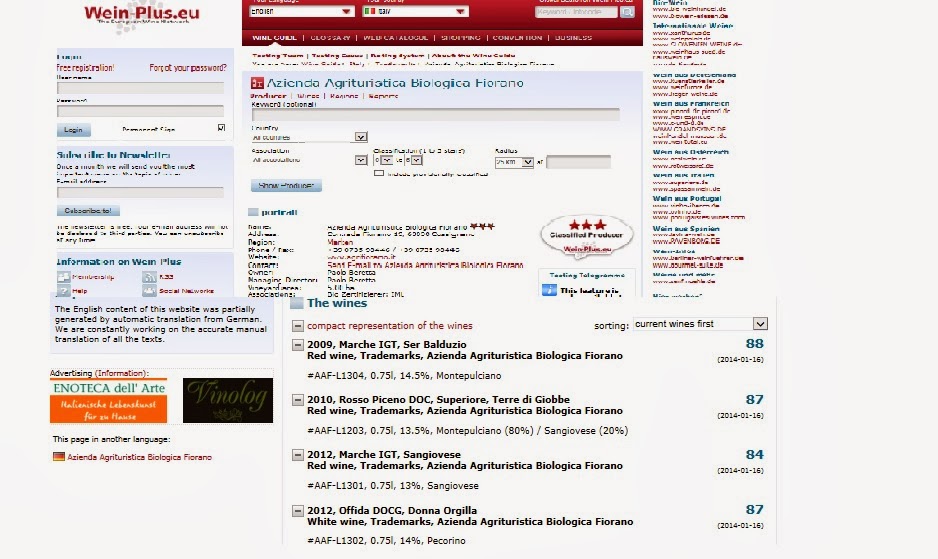Click the Login button
This screenshot has height=559, width=938.
pyautogui.click(x=74, y=130)
